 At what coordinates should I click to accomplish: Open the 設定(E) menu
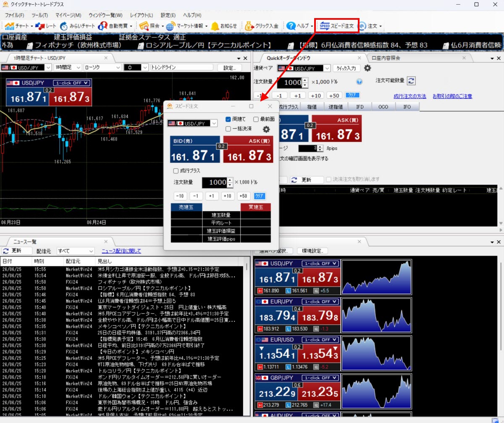click(x=168, y=15)
